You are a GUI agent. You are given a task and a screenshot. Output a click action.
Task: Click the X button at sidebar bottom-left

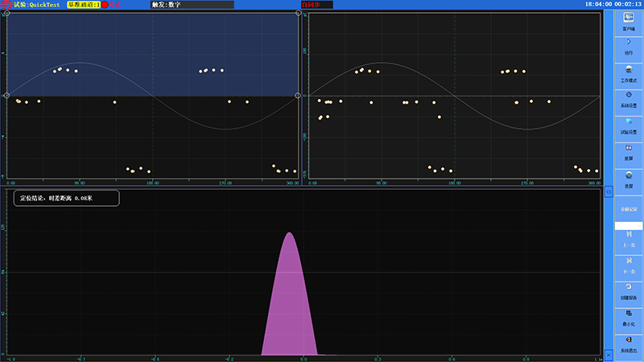point(609,354)
